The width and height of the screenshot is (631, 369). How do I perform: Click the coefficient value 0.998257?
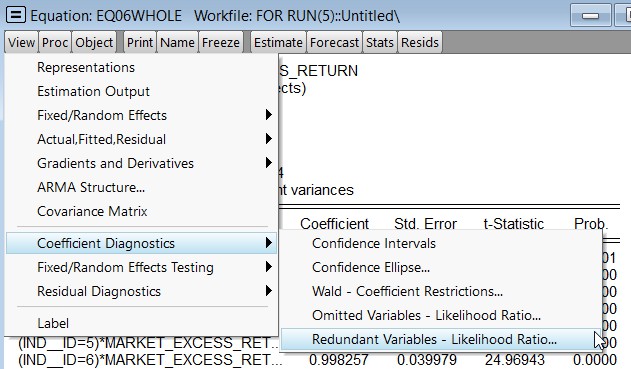click(339, 360)
